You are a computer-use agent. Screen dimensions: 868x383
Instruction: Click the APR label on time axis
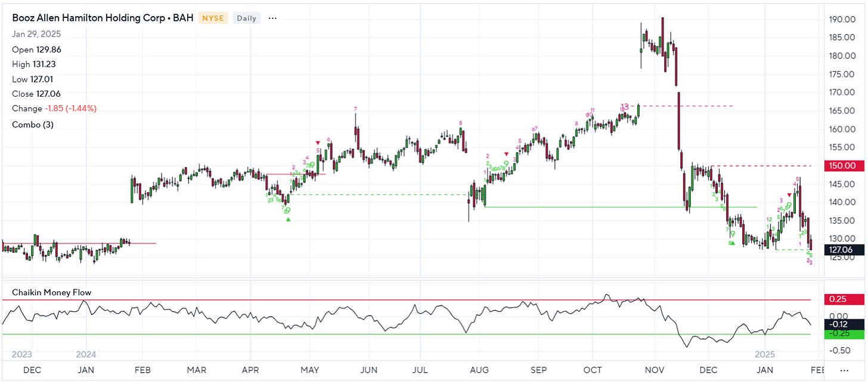pyautogui.click(x=250, y=370)
